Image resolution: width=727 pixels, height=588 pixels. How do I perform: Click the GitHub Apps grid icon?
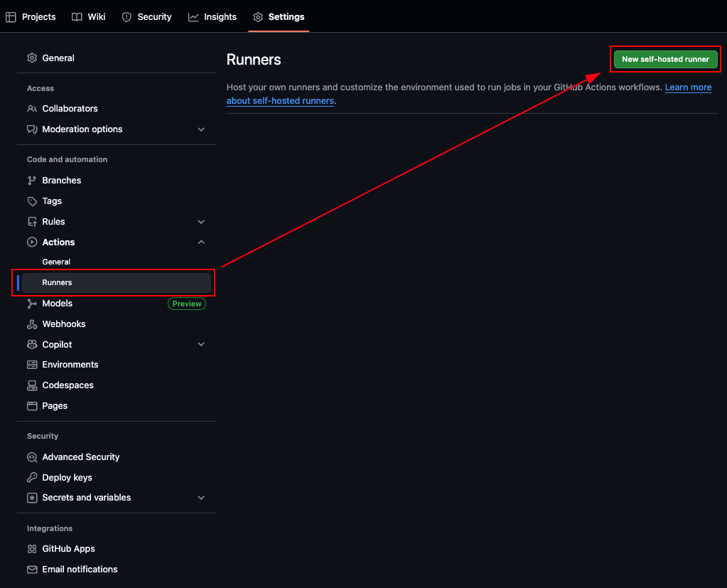tap(32, 549)
